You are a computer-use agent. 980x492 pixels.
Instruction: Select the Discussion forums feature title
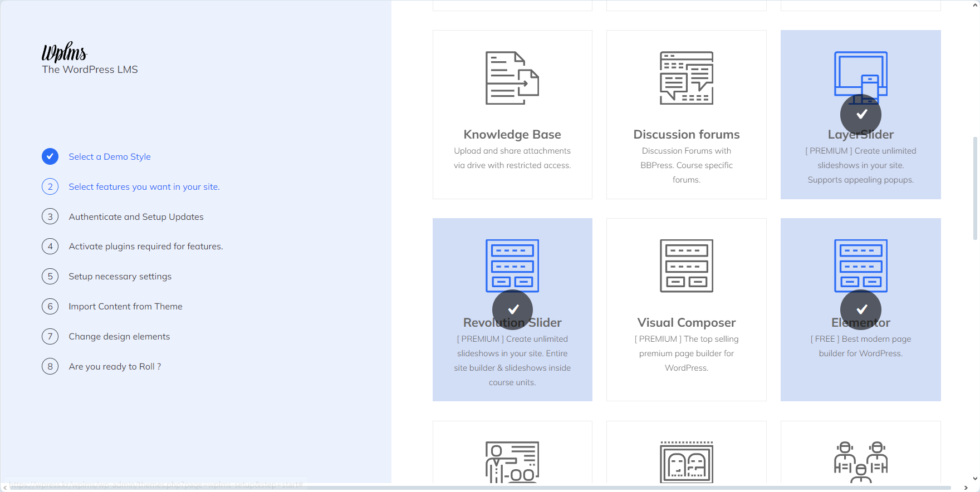pyautogui.click(x=687, y=134)
